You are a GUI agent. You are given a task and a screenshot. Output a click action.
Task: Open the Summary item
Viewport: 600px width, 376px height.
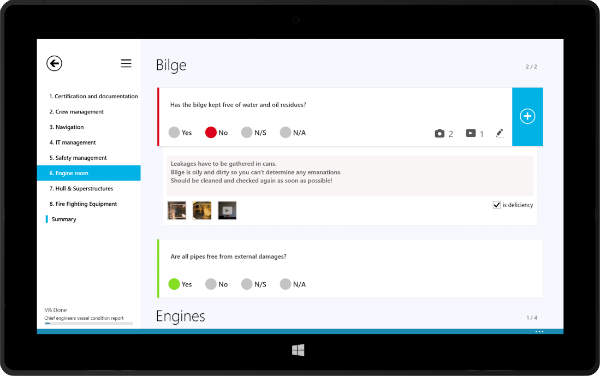[x=64, y=219]
